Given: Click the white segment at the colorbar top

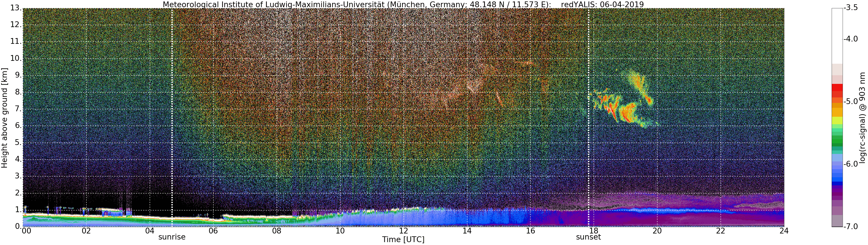Looking at the screenshot, I should pyautogui.click(x=837, y=36).
